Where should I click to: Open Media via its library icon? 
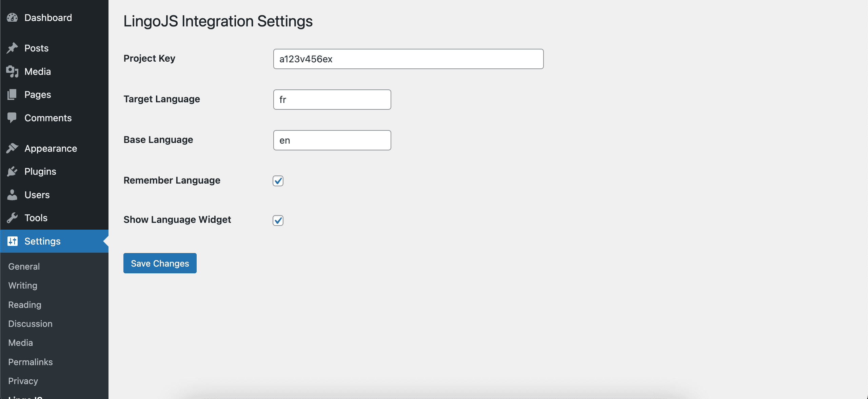point(12,71)
